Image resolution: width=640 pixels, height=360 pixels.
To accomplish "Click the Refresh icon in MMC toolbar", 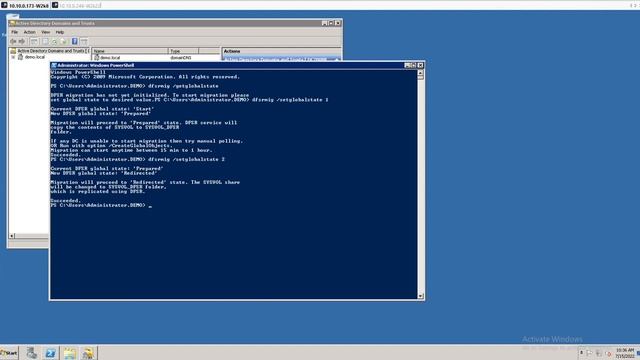I will [x=54, y=41].
